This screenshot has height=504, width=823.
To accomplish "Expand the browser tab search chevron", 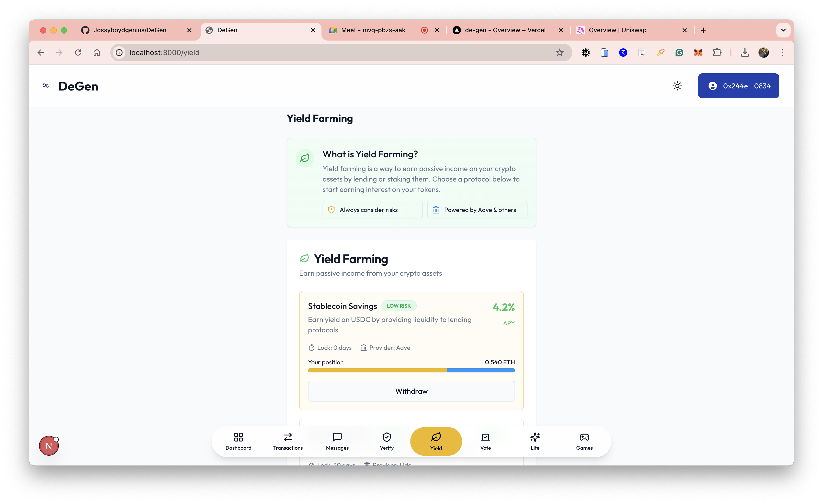I will tap(783, 30).
